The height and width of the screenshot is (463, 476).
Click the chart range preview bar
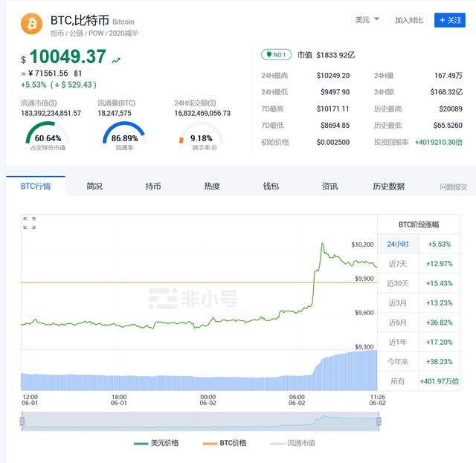click(200, 421)
